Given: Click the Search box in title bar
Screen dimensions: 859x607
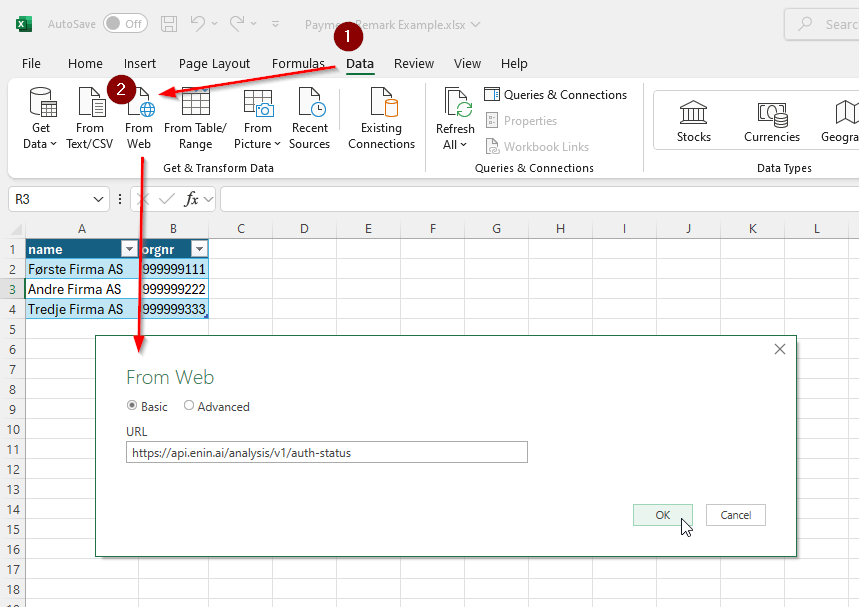Looking at the screenshot, I should (x=822, y=24).
